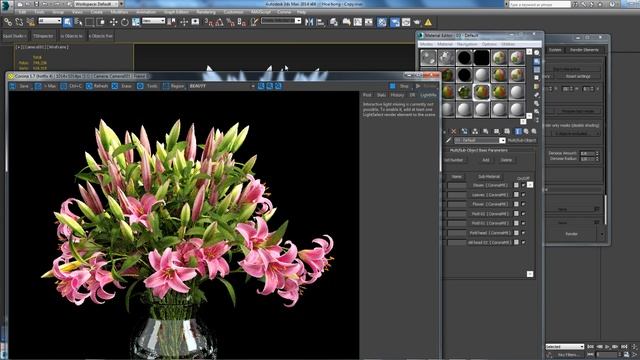This screenshot has width=640, height=360.
Task: Select the highlighted material sample slot
Action: [482, 92]
